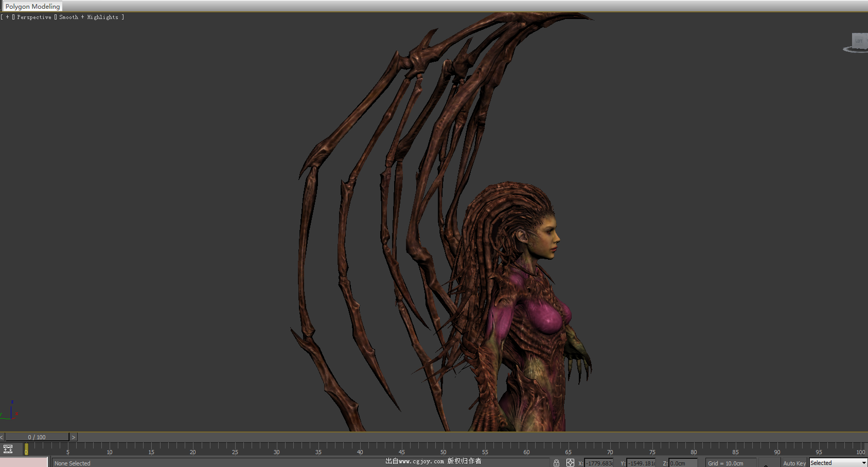Open the Smooth + Highlights shading menu
868x467 pixels.
click(88, 17)
